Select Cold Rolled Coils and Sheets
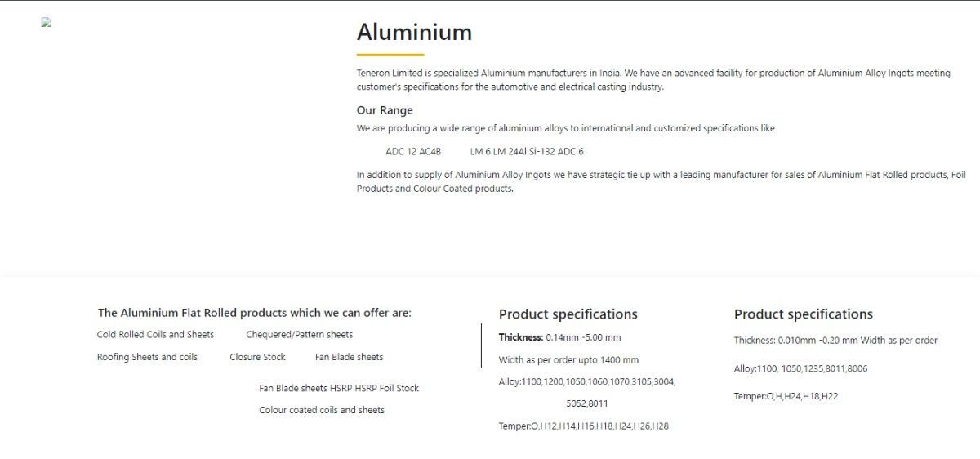Image resolution: width=980 pixels, height=459 pixels. click(155, 335)
